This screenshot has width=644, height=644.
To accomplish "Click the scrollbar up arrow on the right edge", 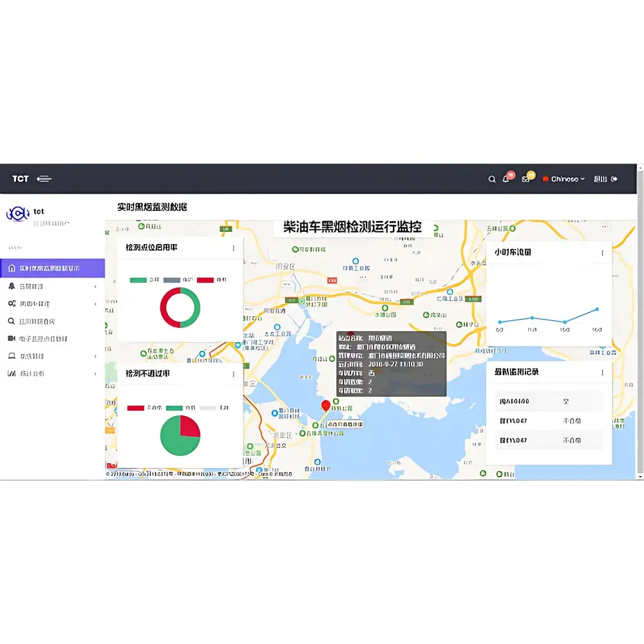I will [x=640, y=167].
